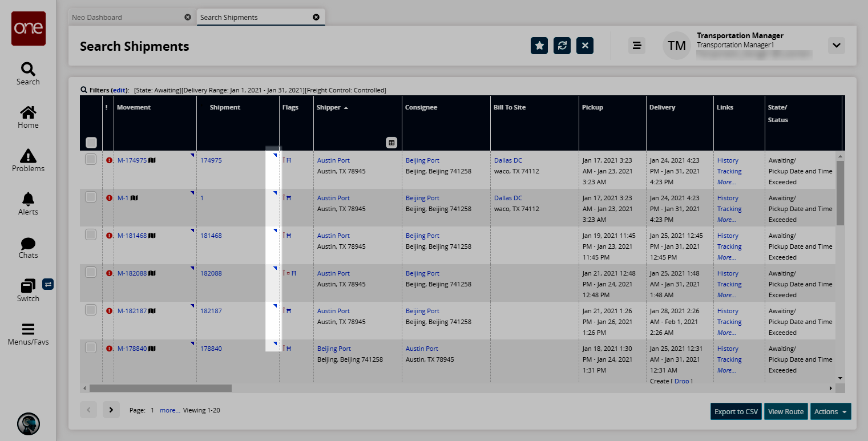Click the Export to CSV button

736,411
